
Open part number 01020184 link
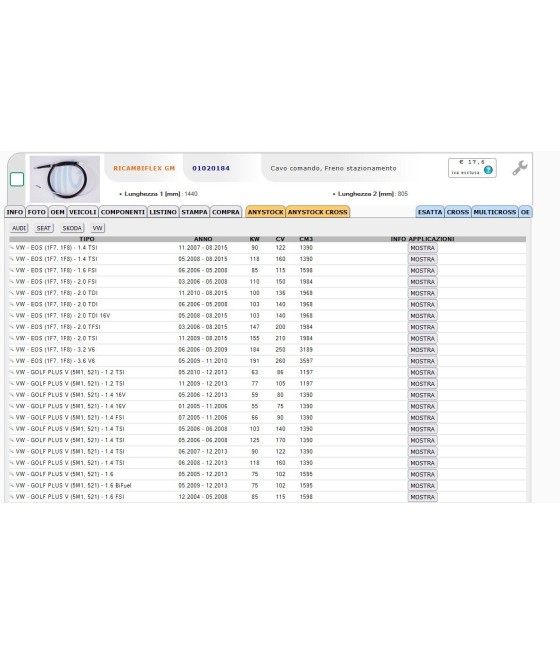211,168
